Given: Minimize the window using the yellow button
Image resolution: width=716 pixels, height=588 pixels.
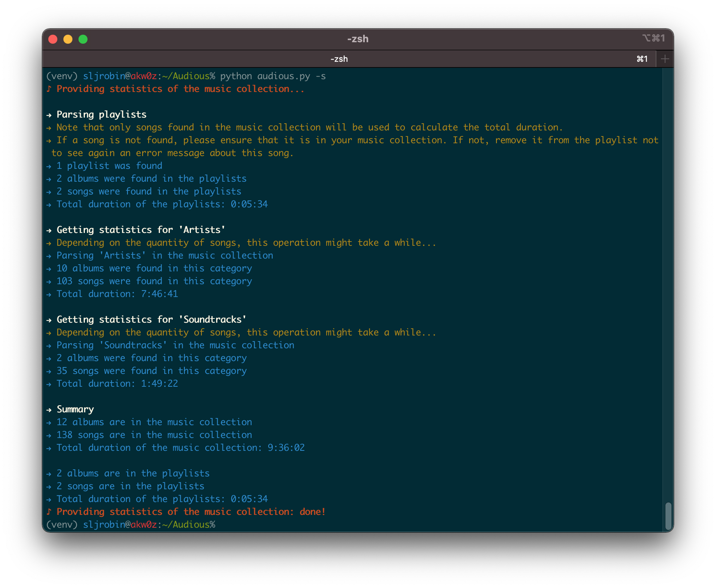Looking at the screenshot, I should pyautogui.click(x=68, y=39).
